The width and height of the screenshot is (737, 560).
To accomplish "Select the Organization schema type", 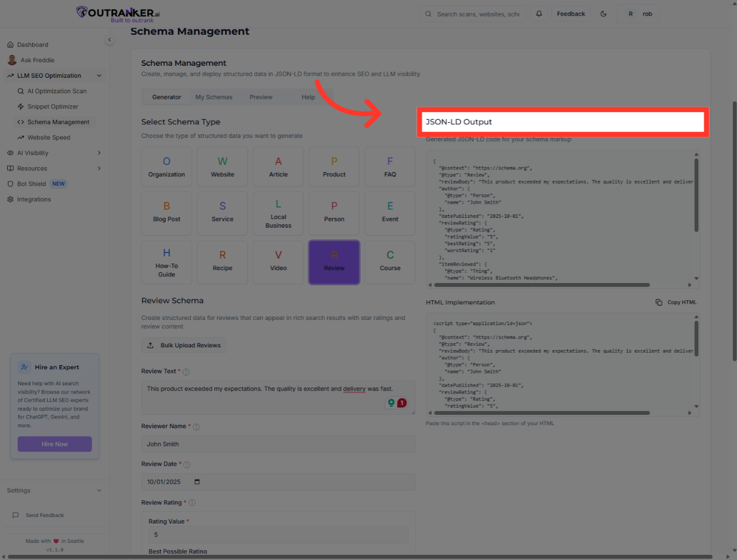I will (166, 167).
